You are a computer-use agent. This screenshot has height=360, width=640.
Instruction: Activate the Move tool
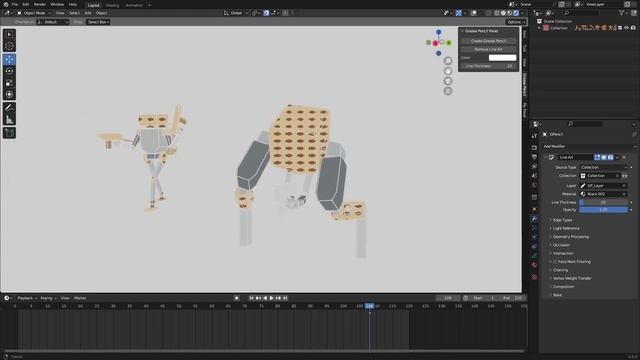click(9, 59)
